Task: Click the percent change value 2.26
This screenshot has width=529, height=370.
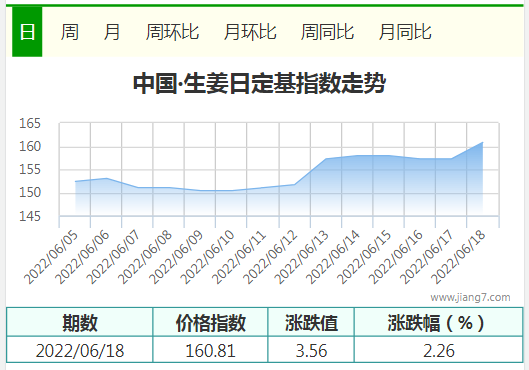Action: 439,350
